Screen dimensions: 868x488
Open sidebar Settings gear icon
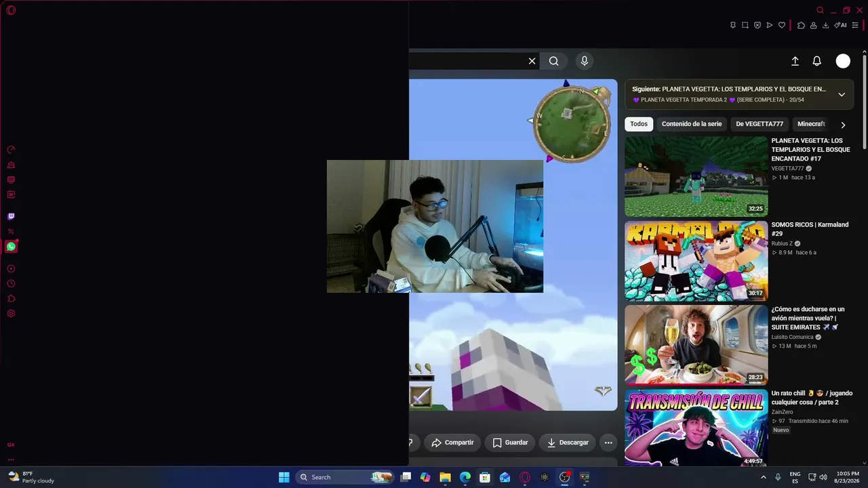coord(11,314)
